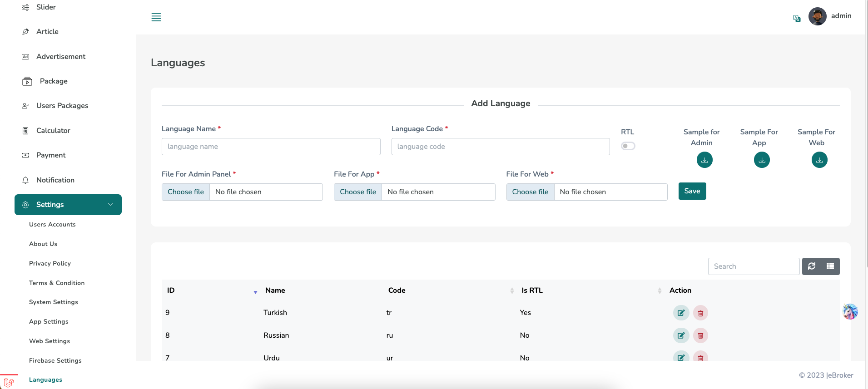Sort table by Code column arrows
The image size is (868, 389).
pos(512,291)
